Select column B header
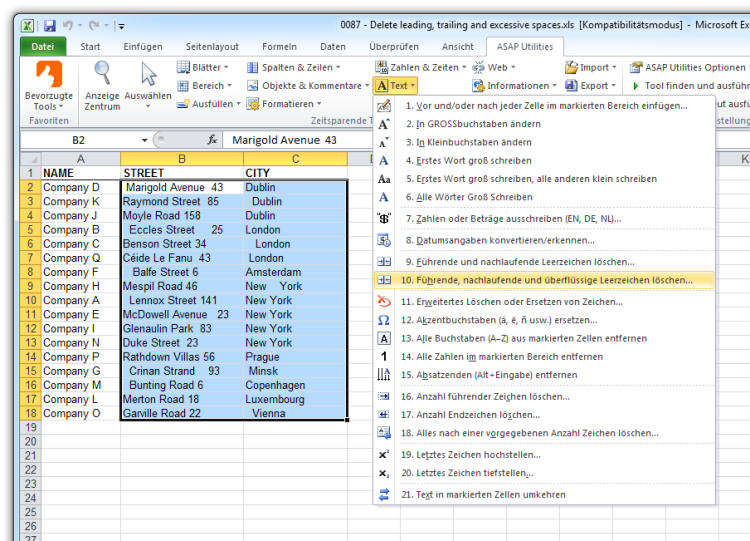This screenshot has height=541, width=750. click(182, 159)
